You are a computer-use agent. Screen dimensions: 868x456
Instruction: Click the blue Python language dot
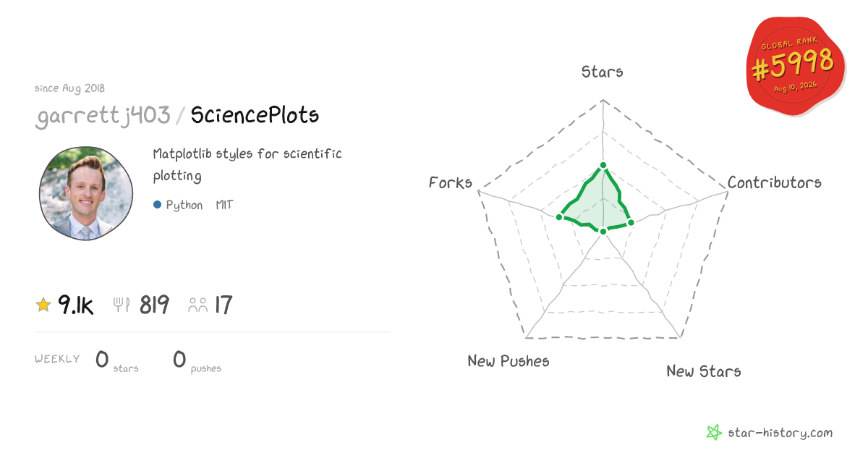[157, 206]
